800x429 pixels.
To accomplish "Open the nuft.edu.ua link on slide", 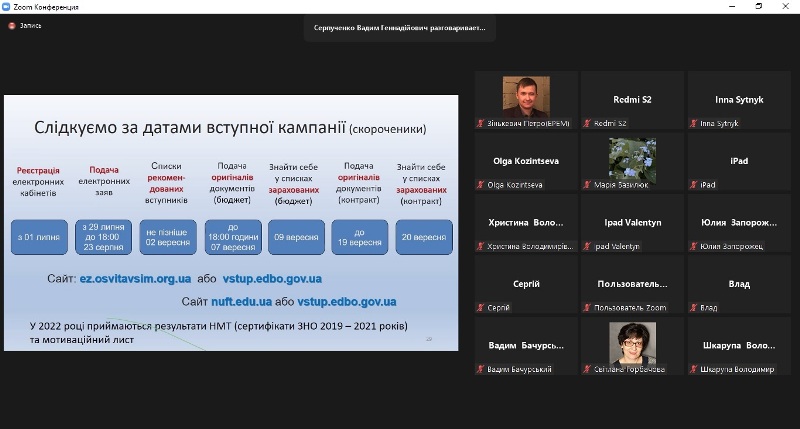I will [x=241, y=302].
